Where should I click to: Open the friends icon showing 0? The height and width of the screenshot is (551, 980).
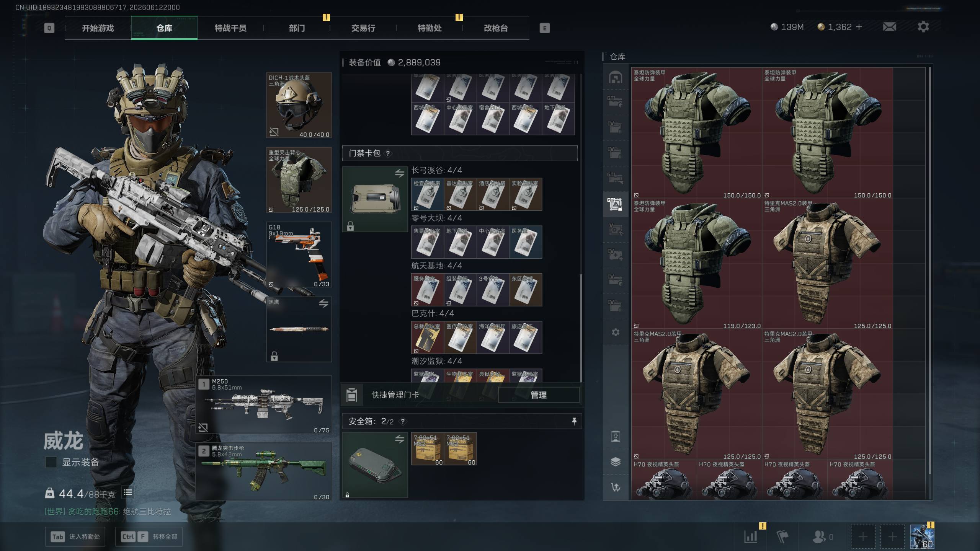coord(822,537)
